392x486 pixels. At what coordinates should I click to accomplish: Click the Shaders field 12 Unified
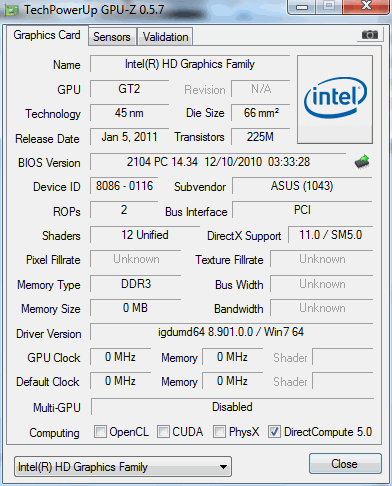[145, 235]
